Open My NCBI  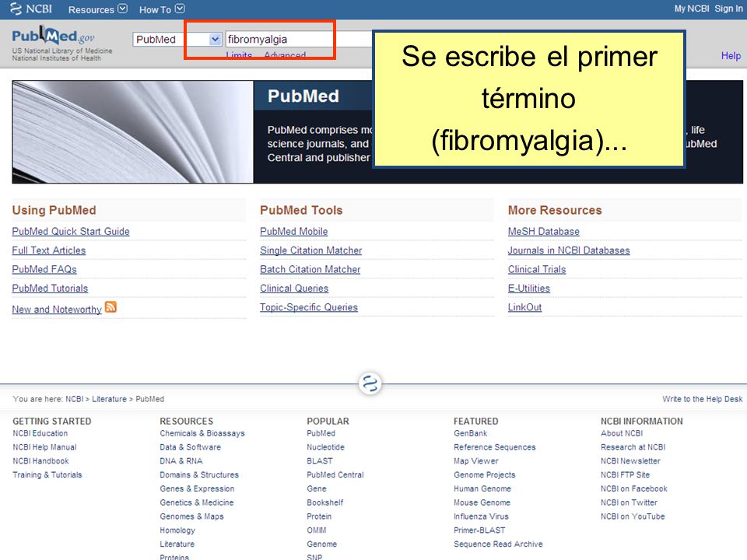tap(691, 9)
